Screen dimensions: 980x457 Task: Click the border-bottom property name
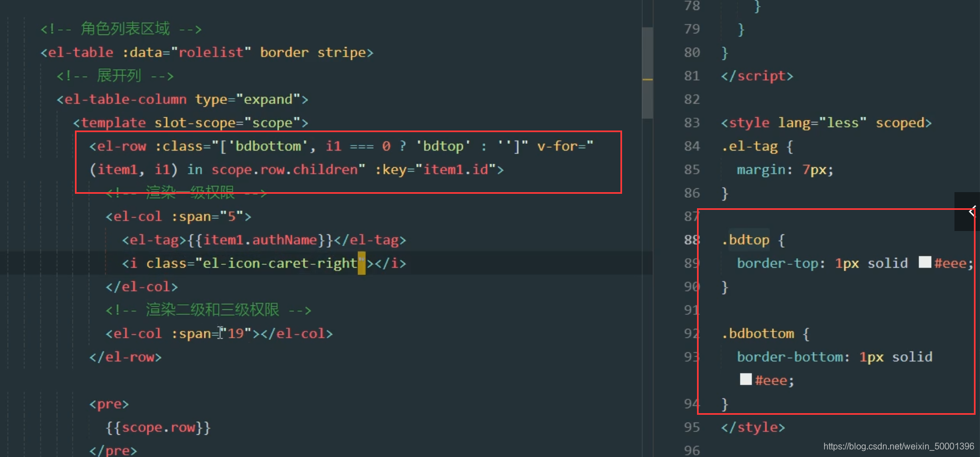[790, 358]
